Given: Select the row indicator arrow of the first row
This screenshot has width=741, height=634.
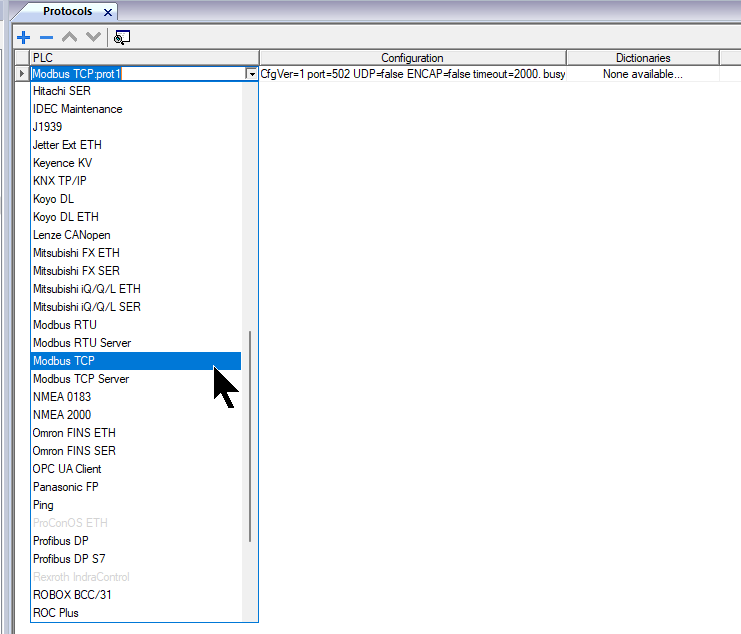Looking at the screenshot, I should pyautogui.click(x=22, y=74).
